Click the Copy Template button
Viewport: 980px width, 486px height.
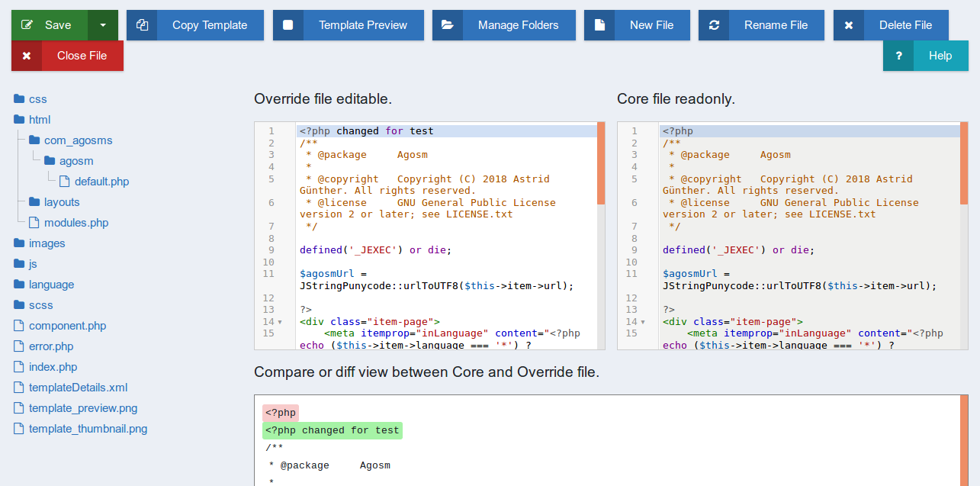(x=195, y=25)
